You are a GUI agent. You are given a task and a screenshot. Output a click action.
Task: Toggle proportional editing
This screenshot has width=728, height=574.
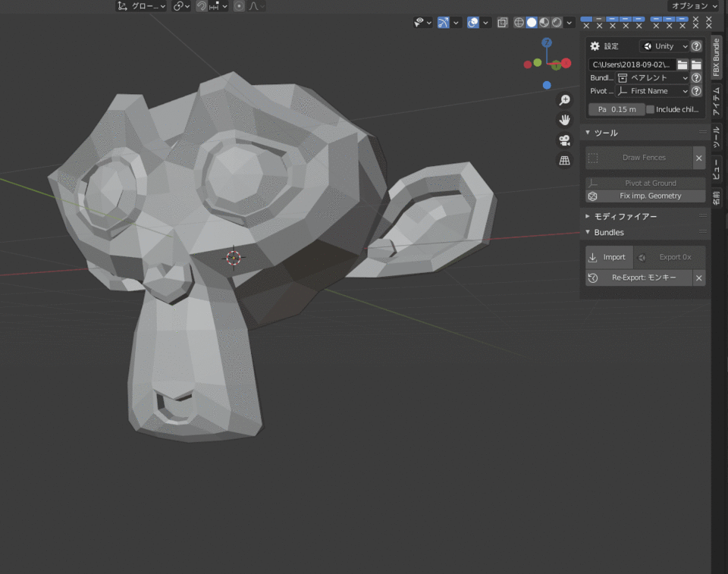(239, 6)
